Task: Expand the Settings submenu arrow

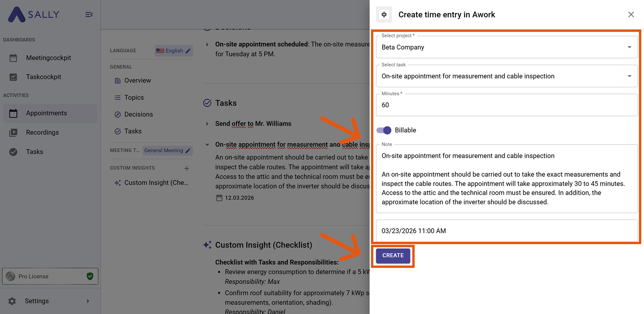Action: tap(88, 301)
